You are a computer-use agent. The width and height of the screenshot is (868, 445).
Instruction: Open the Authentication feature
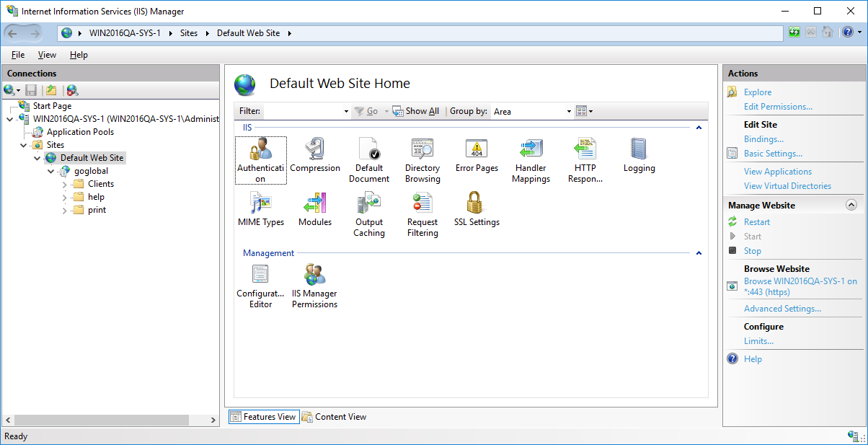click(x=260, y=160)
